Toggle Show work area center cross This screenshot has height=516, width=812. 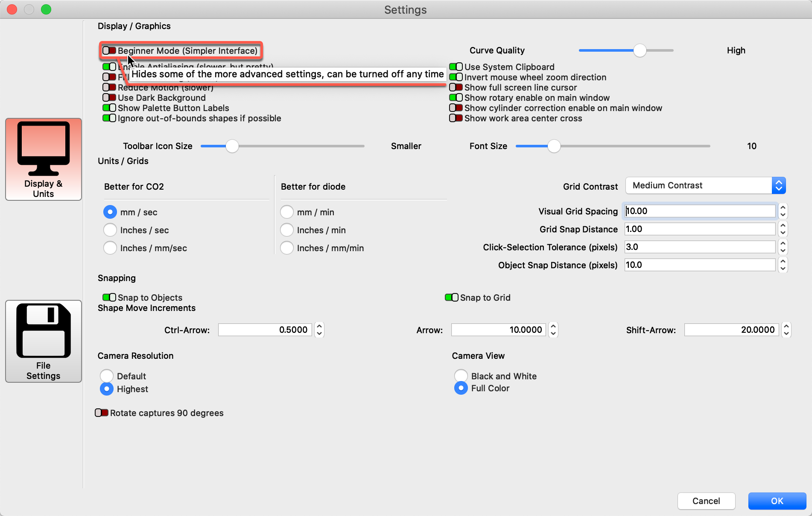pos(456,118)
